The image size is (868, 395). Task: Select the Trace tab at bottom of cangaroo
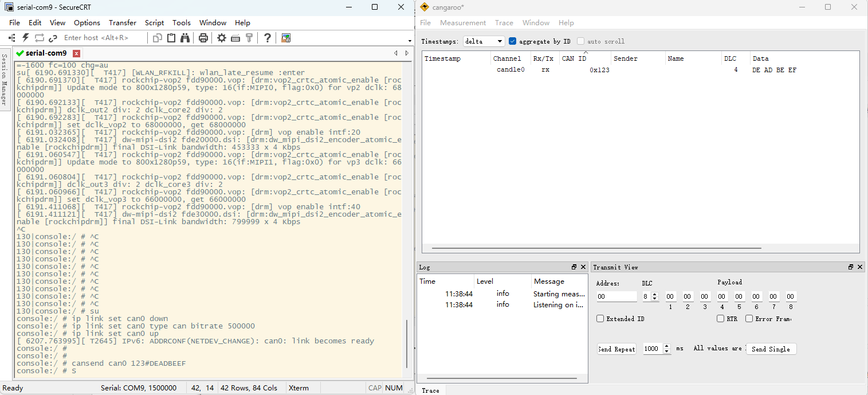pos(430,390)
